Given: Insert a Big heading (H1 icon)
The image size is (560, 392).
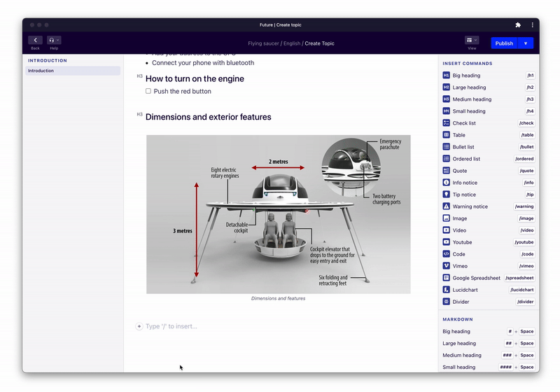Looking at the screenshot, I should pos(446,76).
